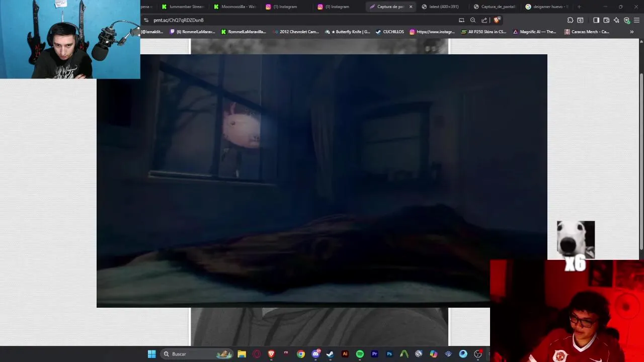Launch Opera GX from taskbar
The image size is (644, 362).
tap(257, 354)
